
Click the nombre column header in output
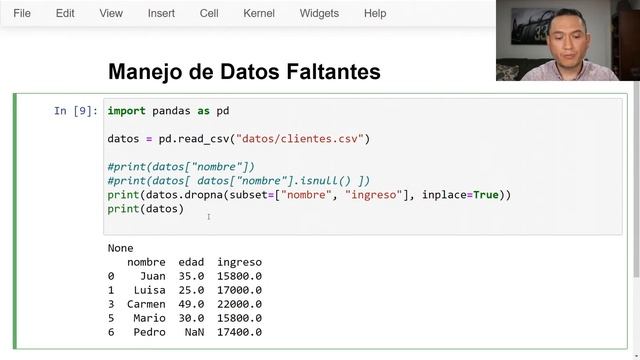[x=146, y=262]
